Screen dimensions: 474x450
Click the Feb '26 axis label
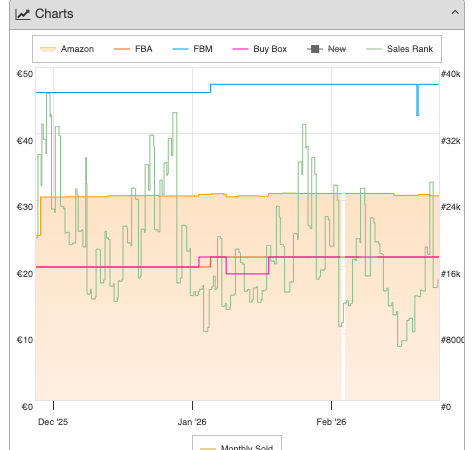coord(331,422)
